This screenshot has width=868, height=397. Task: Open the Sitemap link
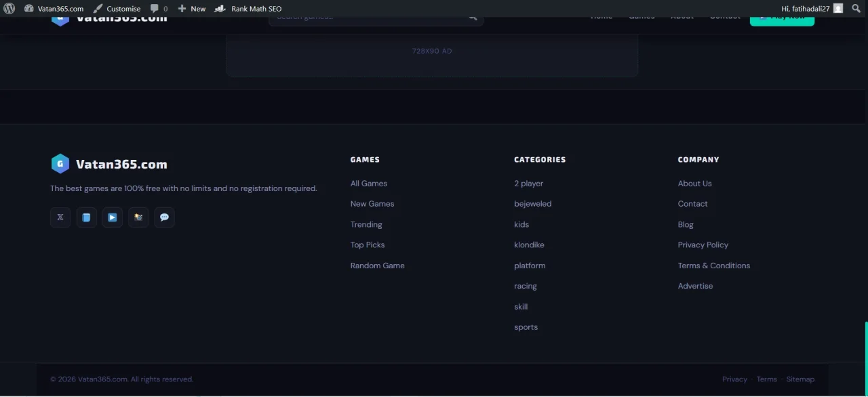800,379
